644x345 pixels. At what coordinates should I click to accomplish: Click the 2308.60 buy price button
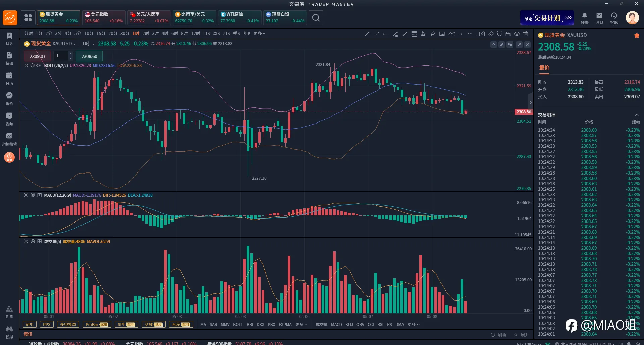[89, 56]
